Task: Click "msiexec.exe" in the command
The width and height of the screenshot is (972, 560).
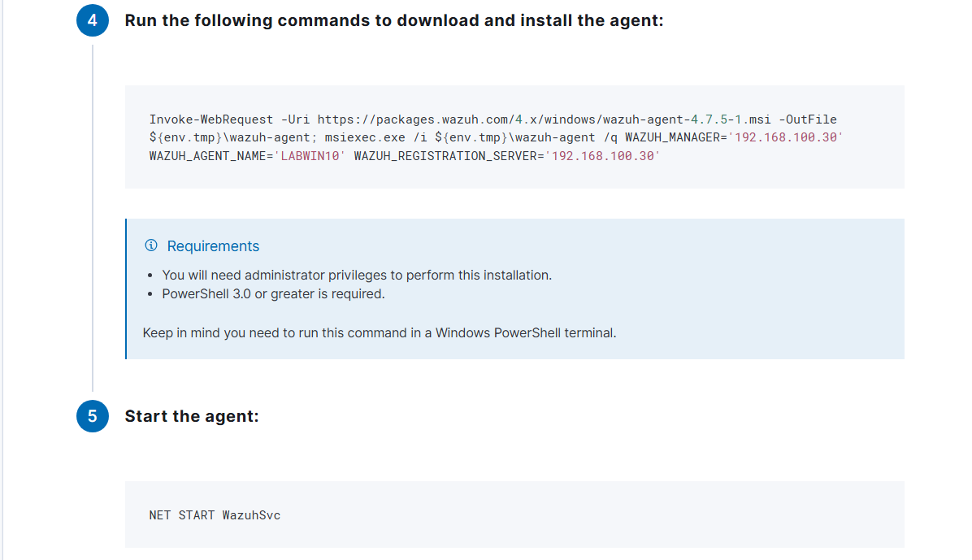Action: coord(364,137)
